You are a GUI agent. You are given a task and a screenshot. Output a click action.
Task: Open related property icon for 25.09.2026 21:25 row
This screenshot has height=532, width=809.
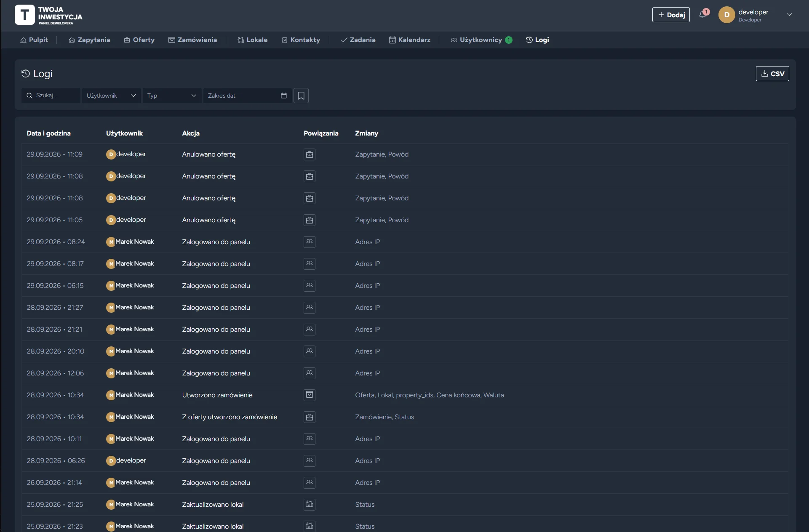click(310, 504)
